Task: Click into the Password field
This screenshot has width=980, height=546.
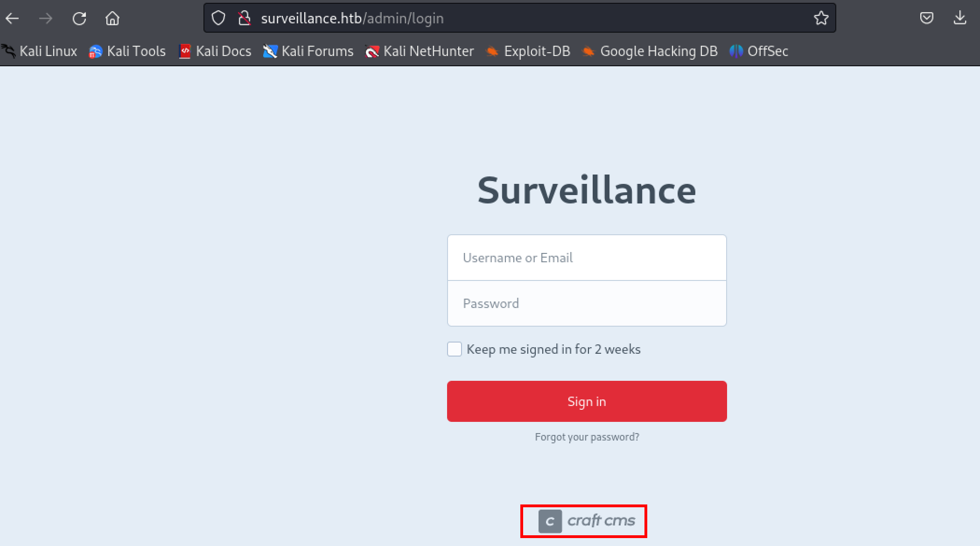Action: (x=587, y=303)
